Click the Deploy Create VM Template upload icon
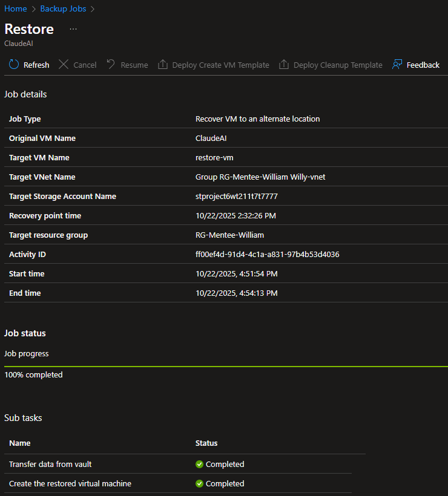The image size is (448, 496). pos(162,65)
